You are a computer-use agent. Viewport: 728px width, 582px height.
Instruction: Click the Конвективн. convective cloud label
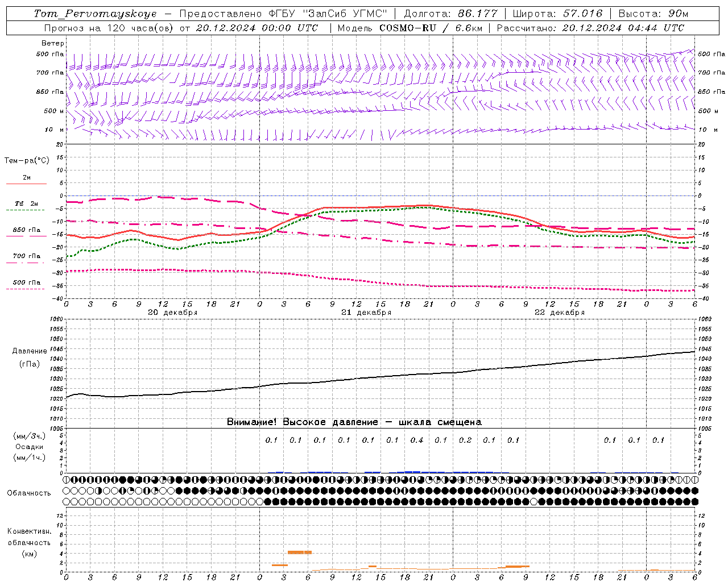(x=29, y=531)
